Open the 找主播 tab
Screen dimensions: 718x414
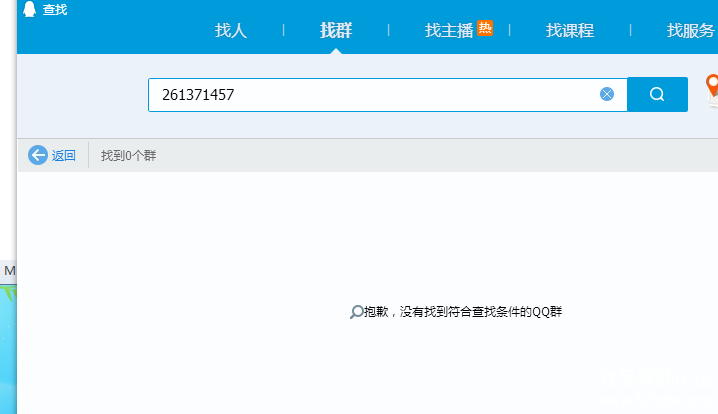449,31
